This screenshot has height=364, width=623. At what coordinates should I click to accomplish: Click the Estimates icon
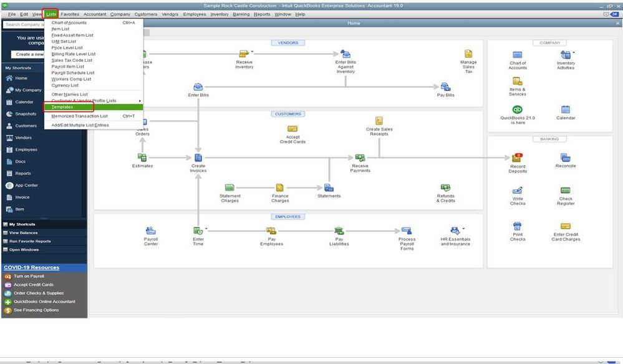pyautogui.click(x=142, y=158)
